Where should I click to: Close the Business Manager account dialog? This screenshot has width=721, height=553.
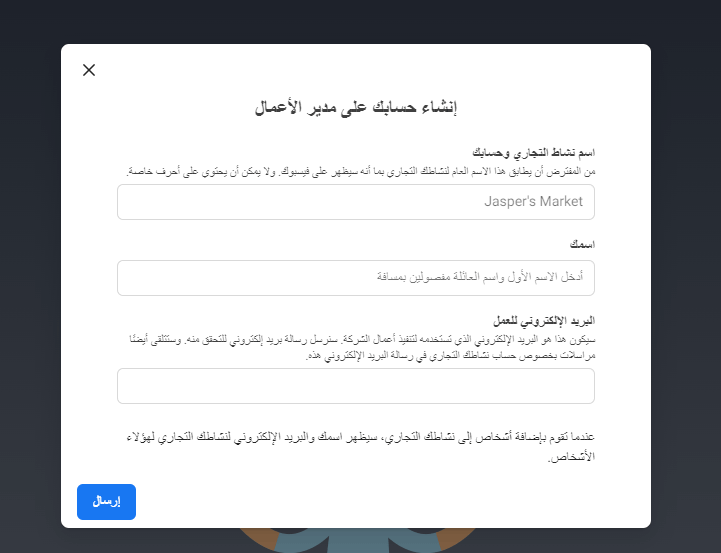pos(89,70)
